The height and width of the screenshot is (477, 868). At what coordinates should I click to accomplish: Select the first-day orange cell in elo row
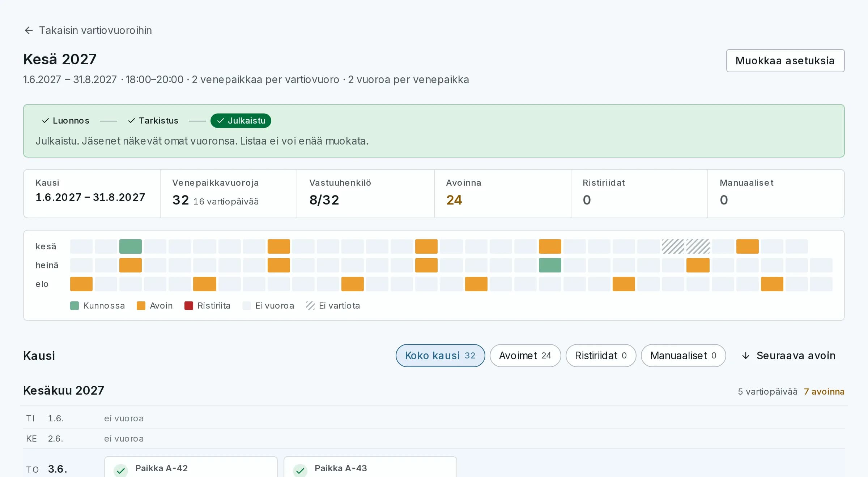coord(81,284)
